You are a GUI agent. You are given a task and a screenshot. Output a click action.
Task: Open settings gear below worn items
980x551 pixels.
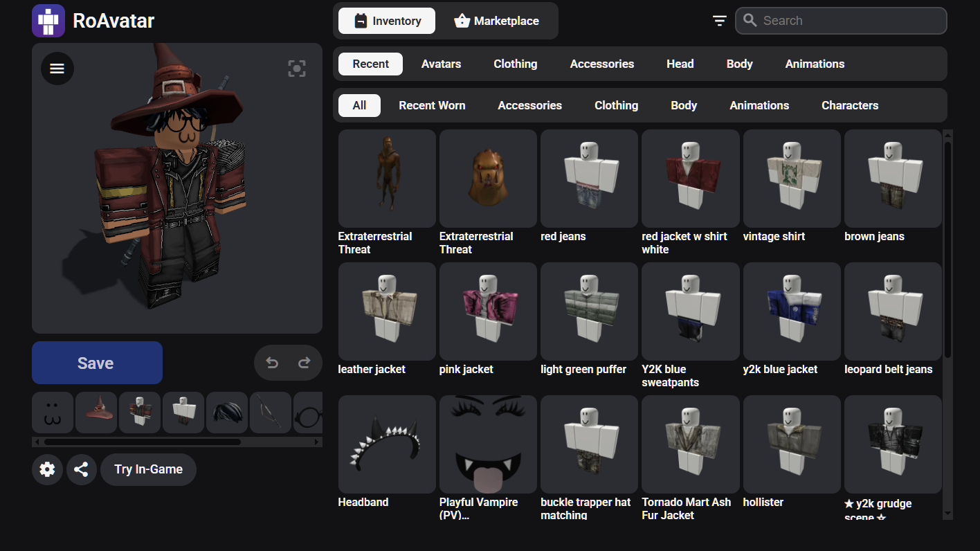47,469
